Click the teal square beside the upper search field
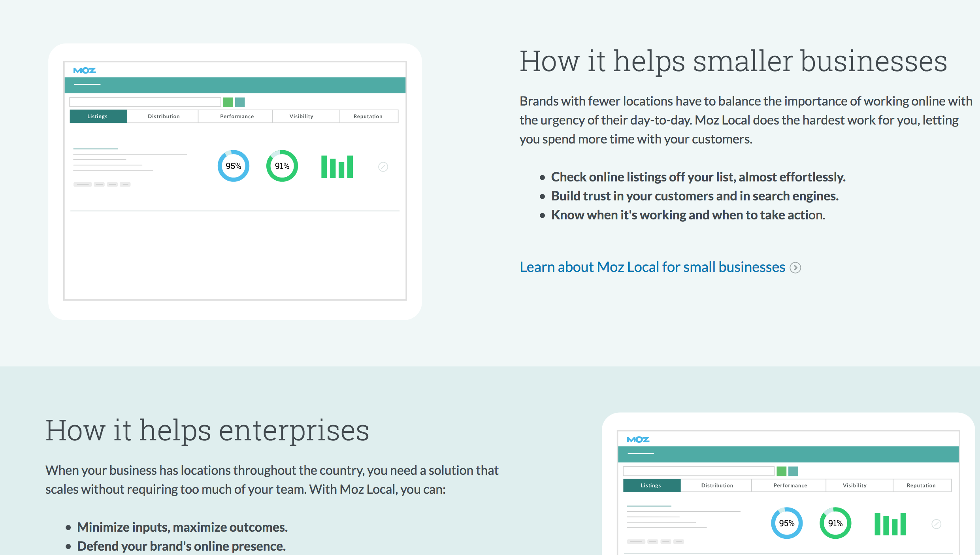Viewport: 980px width, 555px height. [240, 102]
